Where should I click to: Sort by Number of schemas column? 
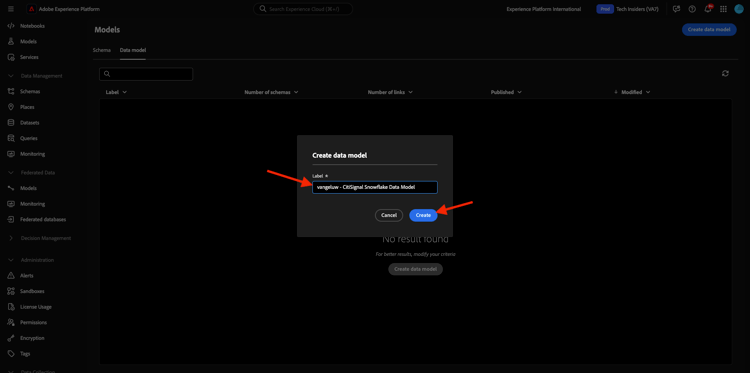pyautogui.click(x=271, y=92)
